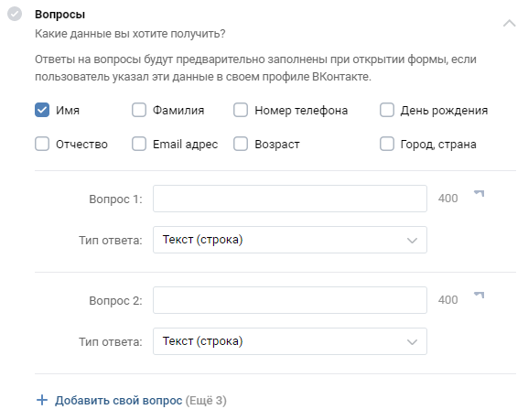Enable the Фамилия checkbox

click(139, 110)
